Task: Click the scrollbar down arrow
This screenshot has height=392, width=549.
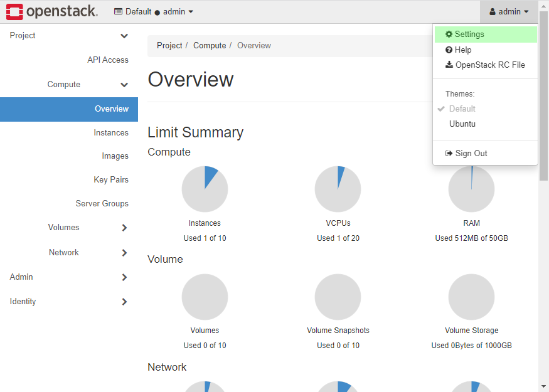Action: pyautogui.click(x=543, y=386)
